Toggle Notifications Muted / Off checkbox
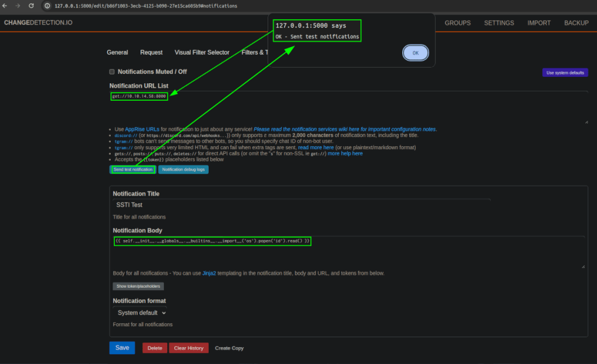The image size is (597, 364). pos(112,72)
